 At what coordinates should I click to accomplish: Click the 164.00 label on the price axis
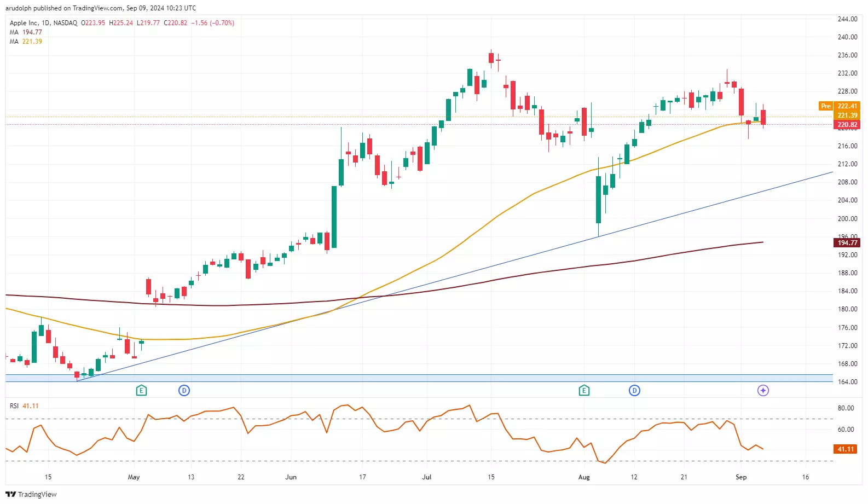point(847,382)
